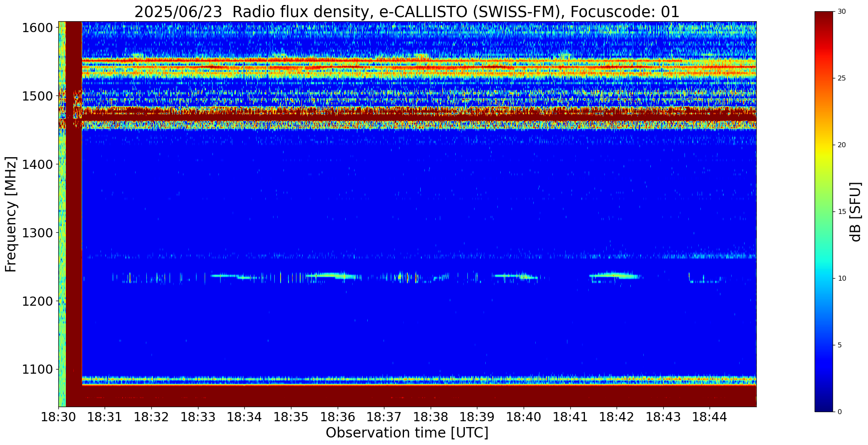This screenshot has width=868, height=445.
Task: Click the 18:38 time tick label
Action: coord(431,417)
